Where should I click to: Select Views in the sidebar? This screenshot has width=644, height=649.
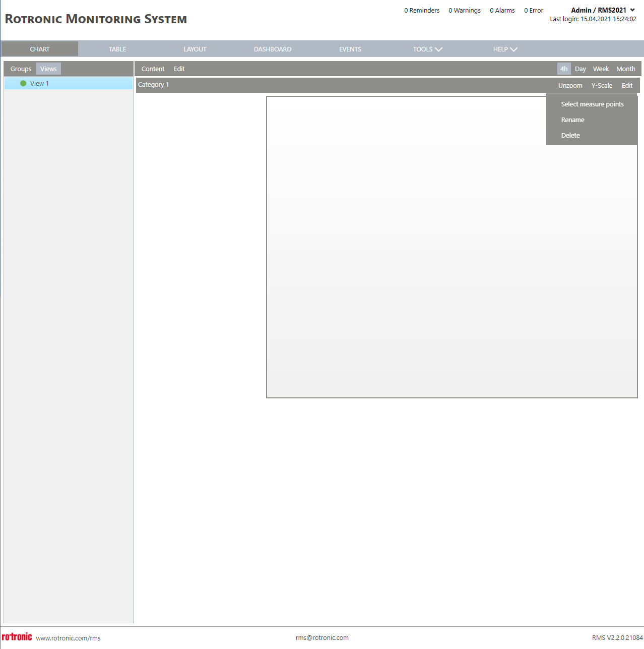point(48,69)
